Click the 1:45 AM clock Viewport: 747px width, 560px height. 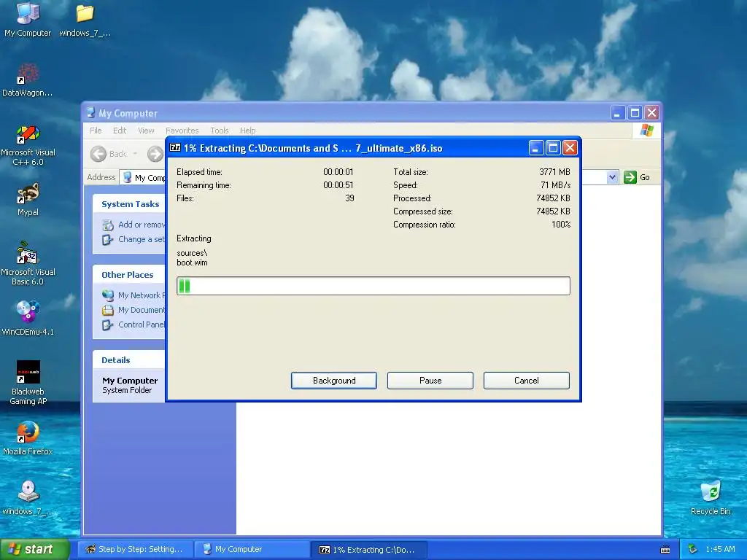(720, 549)
